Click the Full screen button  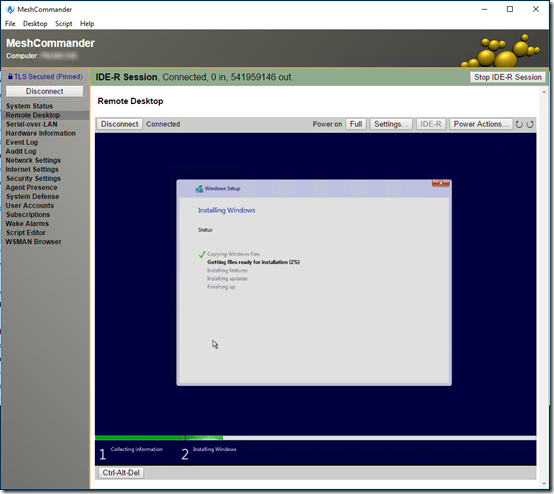(x=356, y=124)
